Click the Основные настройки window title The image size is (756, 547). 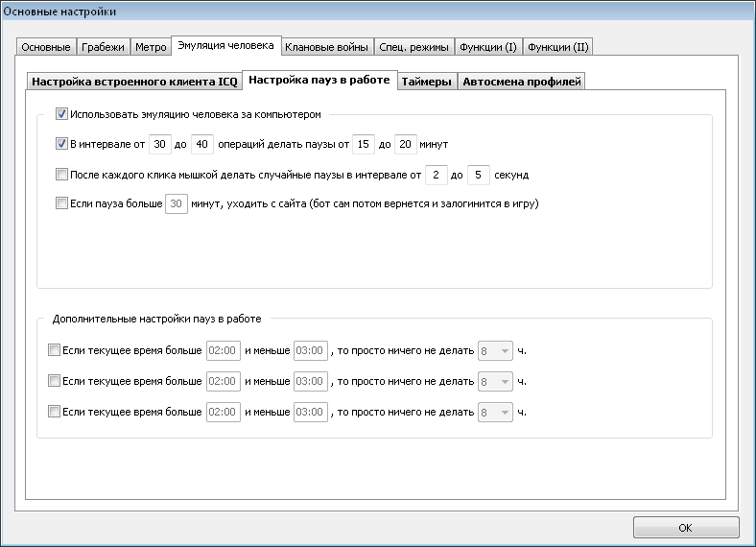[59, 12]
